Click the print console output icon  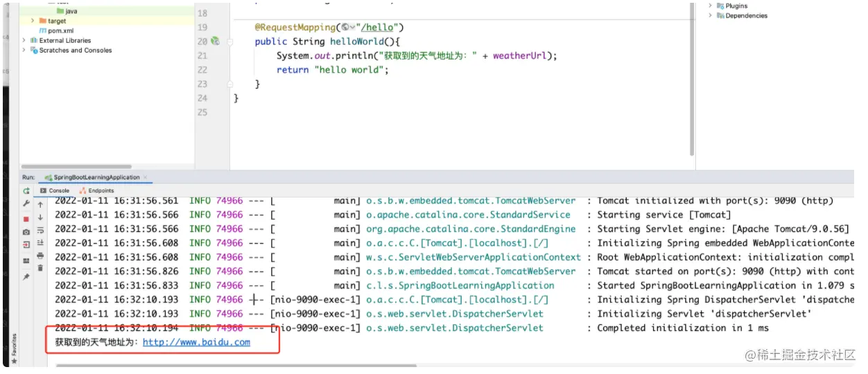pyautogui.click(x=40, y=256)
